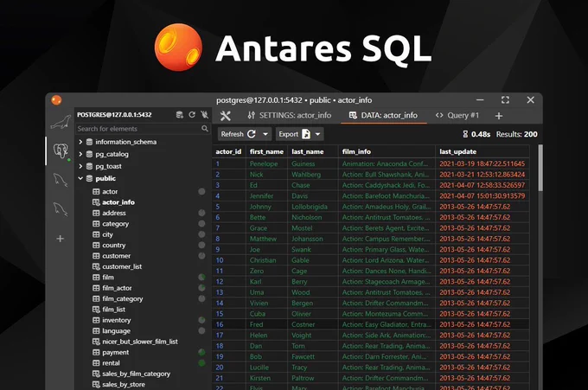588x390 pixels.
Task: Click the table icon beside address
Action: pyautogui.click(x=96, y=213)
